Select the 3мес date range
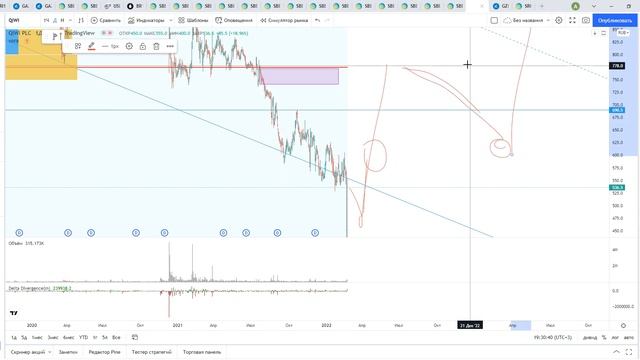The height and width of the screenshot is (360, 640). pos(53,338)
